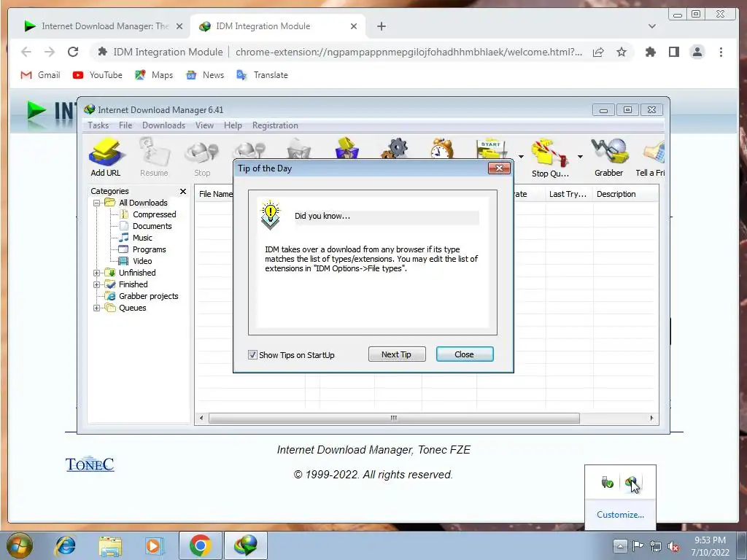The height and width of the screenshot is (560, 747).
Task: Click the Stop Queue toolbar icon
Action: pyautogui.click(x=550, y=158)
